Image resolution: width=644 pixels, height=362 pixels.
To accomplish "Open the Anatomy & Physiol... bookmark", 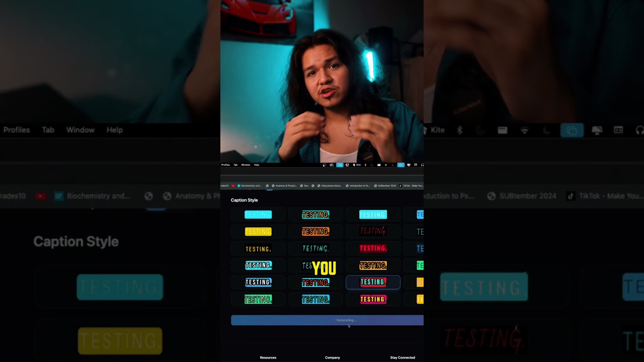I will click(284, 186).
